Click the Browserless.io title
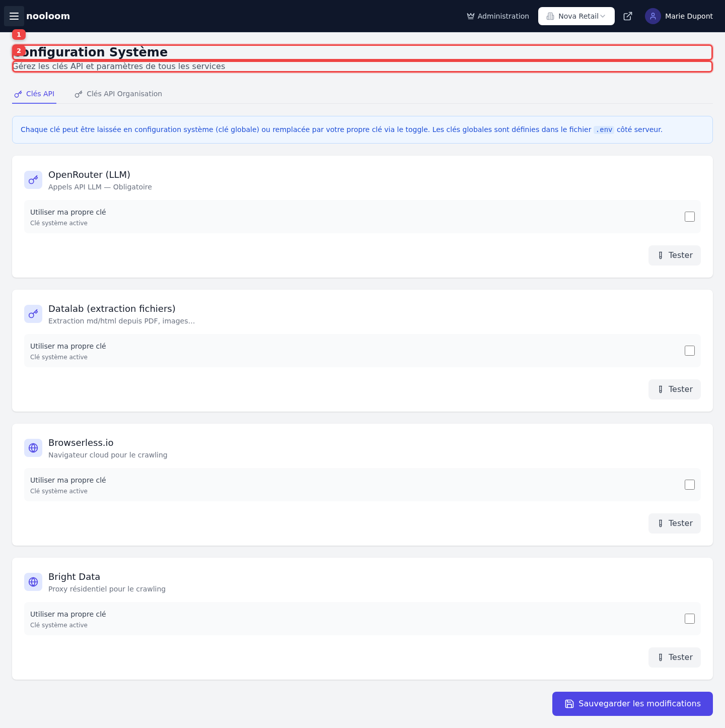The width and height of the screenshot is (725, 728). coord(81,443)
